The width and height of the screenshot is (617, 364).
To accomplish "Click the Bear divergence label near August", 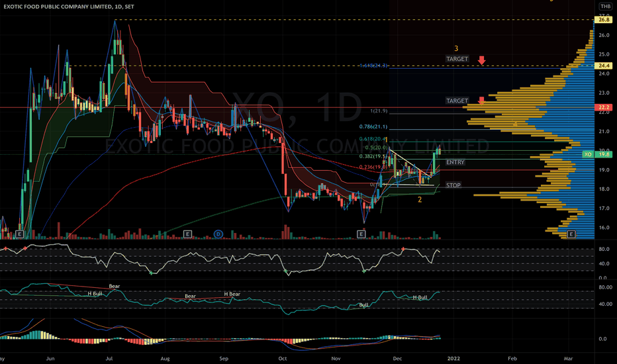I will click(190, 296).
